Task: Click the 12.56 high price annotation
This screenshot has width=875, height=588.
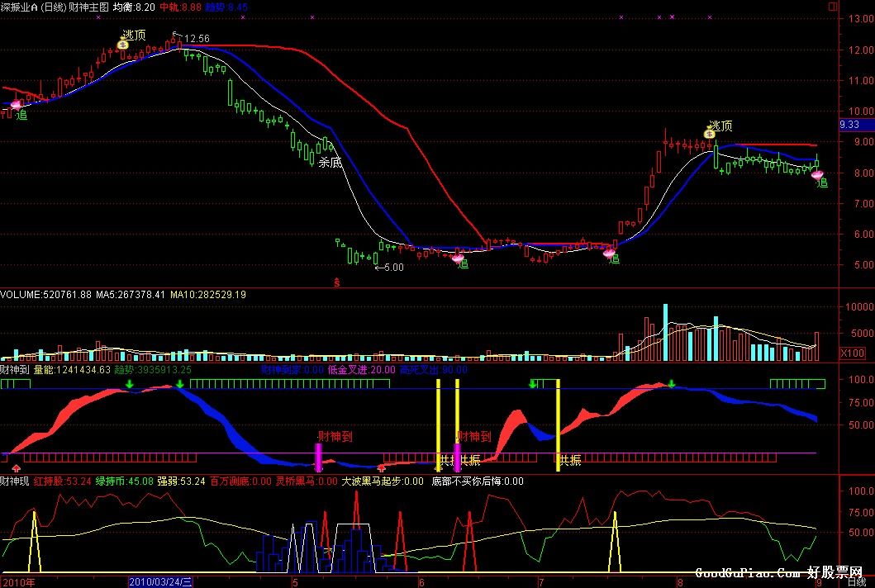Action: click(197, 39)
